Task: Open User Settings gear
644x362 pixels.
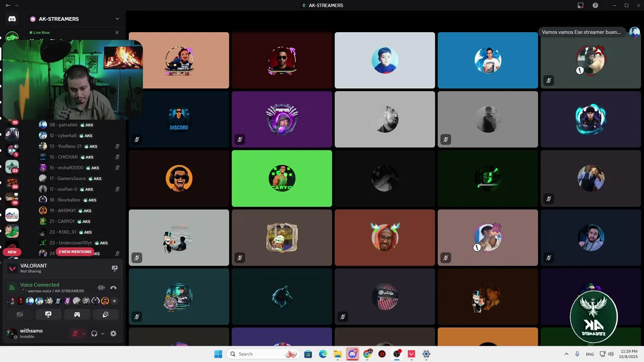Action: (113, 333)
